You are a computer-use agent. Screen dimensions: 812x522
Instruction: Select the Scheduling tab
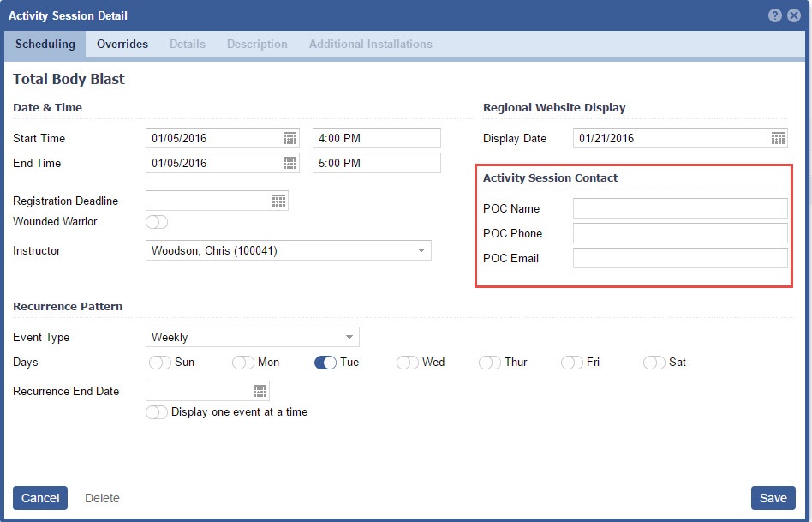(45, 44)
